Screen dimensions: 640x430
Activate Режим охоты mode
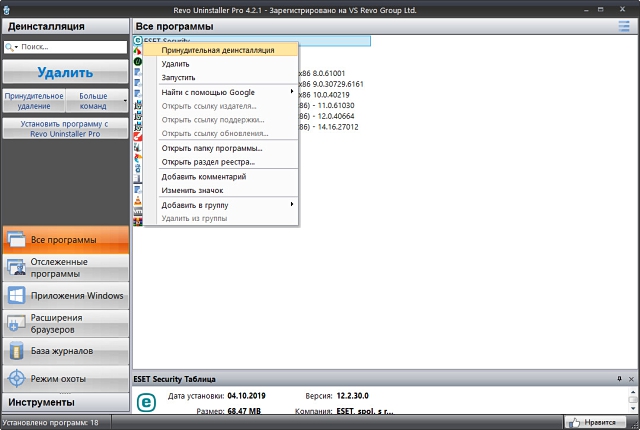click(66, 379)
